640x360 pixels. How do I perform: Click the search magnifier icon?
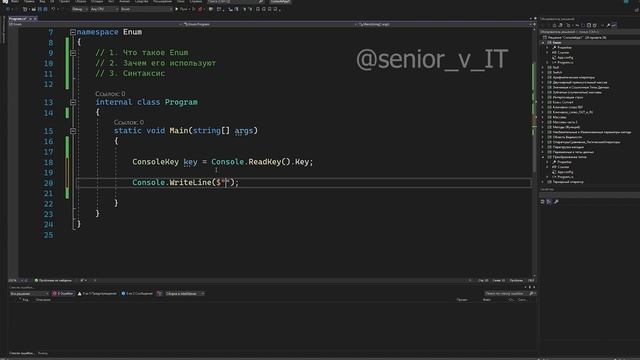pyautogui.click(x=260, y=2)
